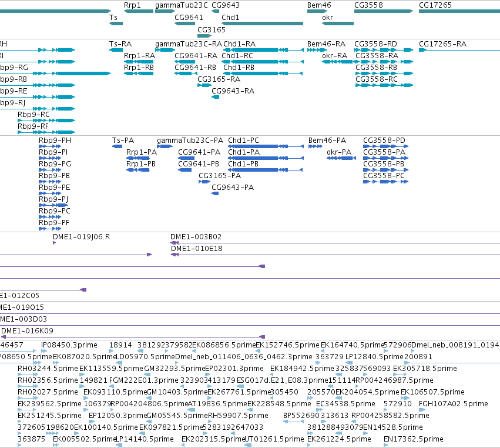Choose the 'Chd1-RC' transcript label
500x448 pixels.
tap(237, 56)
